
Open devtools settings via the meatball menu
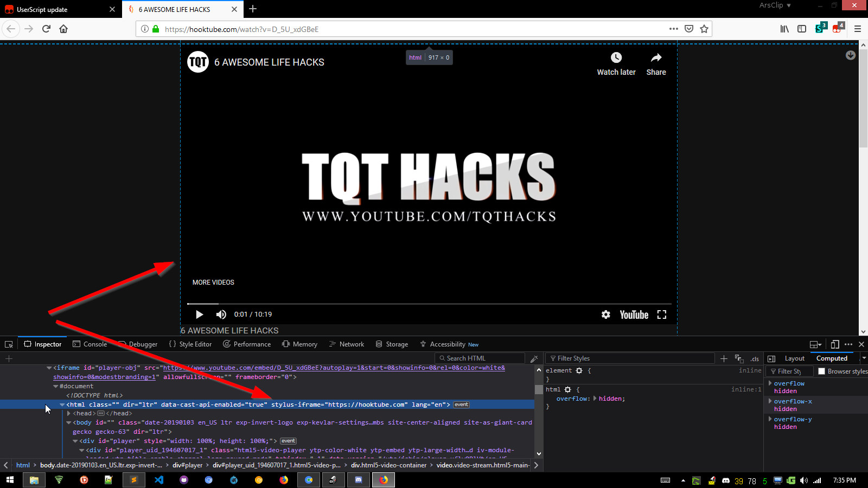point(848,344)
